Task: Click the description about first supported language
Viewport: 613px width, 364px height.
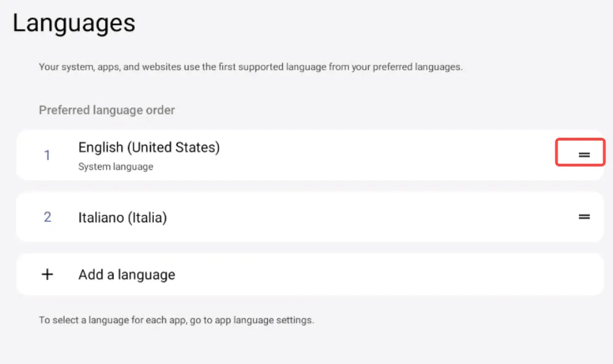Action: tap(250, 67)
